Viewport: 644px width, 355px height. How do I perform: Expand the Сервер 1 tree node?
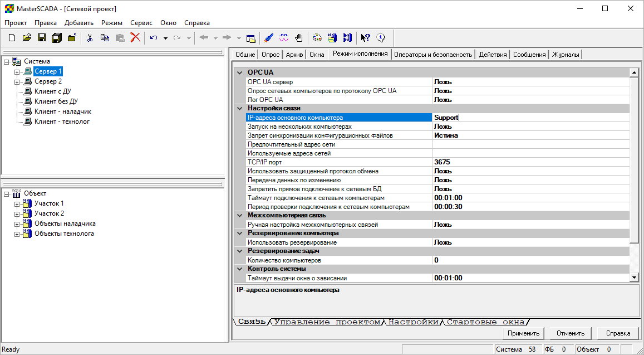tap(17, 72)
